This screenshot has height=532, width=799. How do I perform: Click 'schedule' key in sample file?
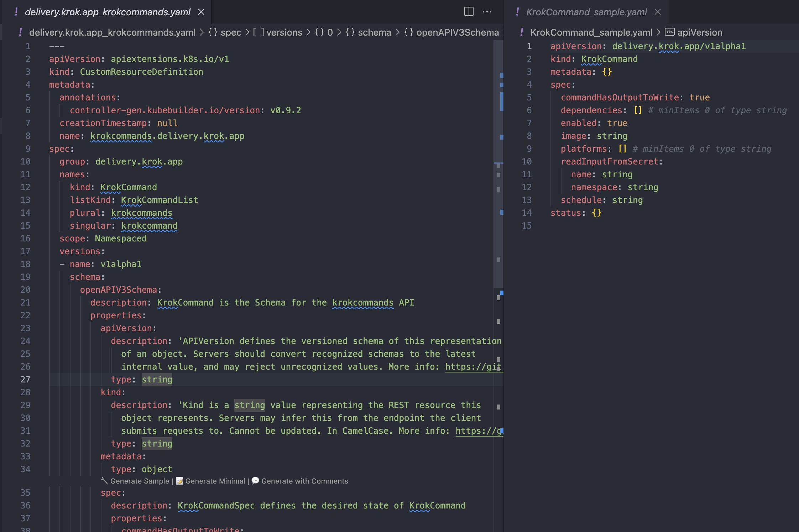coord(581,200)
